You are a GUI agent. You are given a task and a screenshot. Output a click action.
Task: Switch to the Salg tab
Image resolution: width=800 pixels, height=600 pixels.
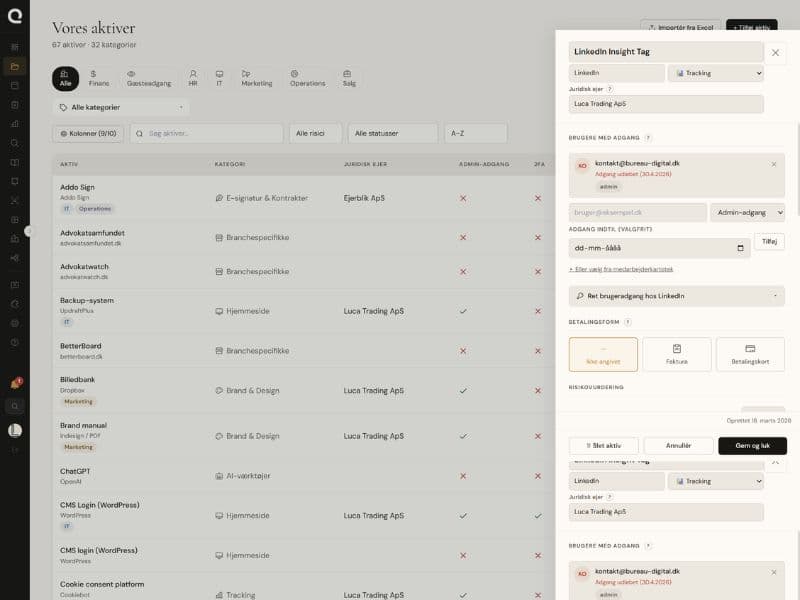coord(349,79)
